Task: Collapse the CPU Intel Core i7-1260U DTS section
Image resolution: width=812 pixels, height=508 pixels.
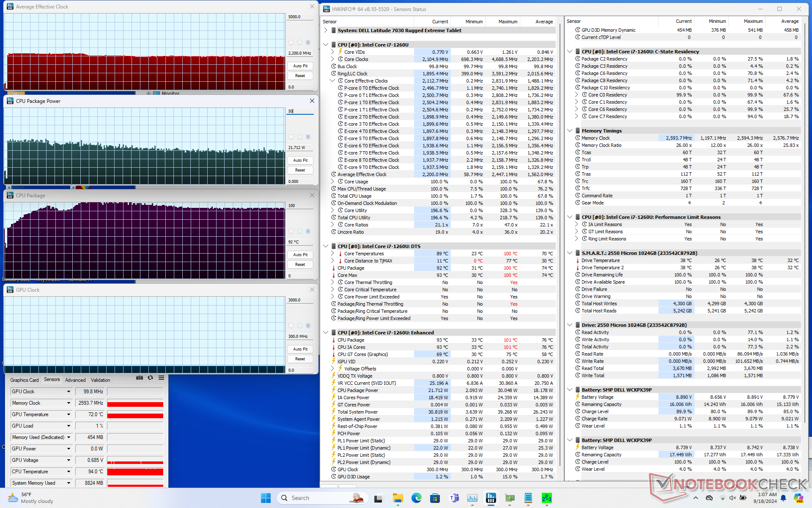Action: click(x=326, y=246)
